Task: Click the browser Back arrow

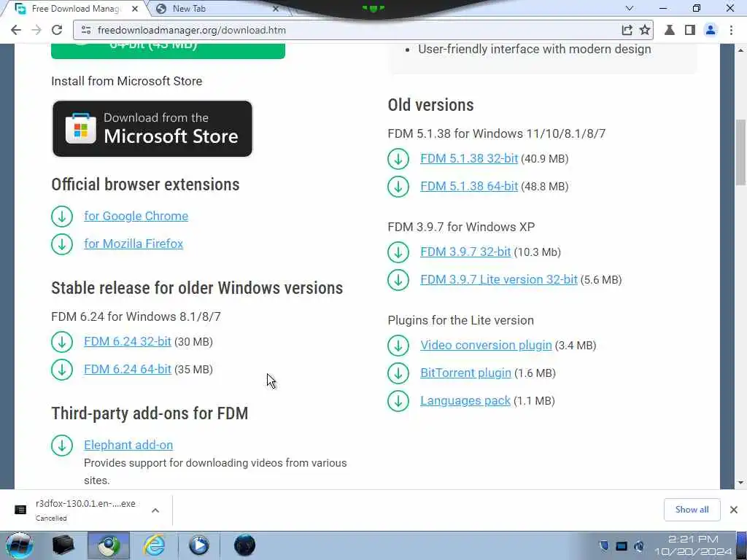Action: click(x=16, y=30)
